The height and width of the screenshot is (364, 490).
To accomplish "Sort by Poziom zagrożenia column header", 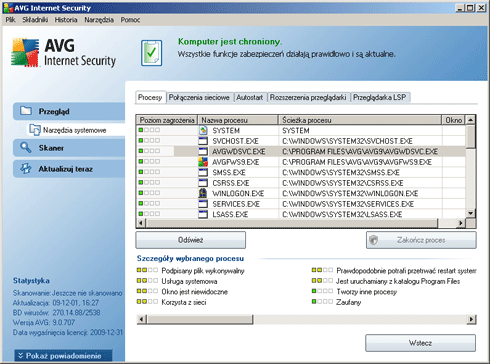I will point(167,120).
